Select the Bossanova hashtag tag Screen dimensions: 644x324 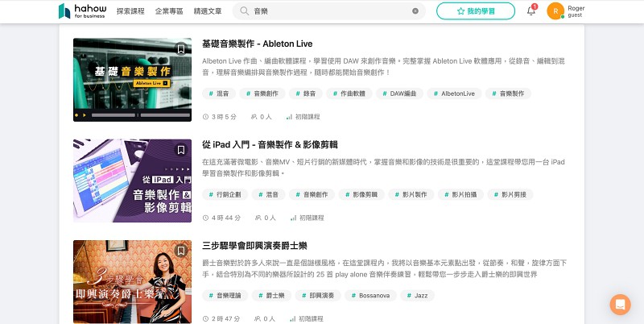[x=370, y=295]
